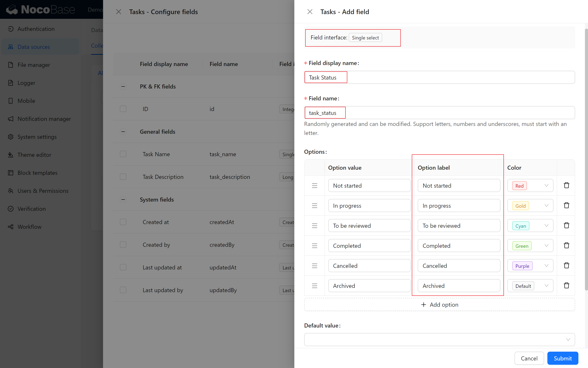
Task: Open the Cyan color dropdown
Action: [x=530, y=226]
